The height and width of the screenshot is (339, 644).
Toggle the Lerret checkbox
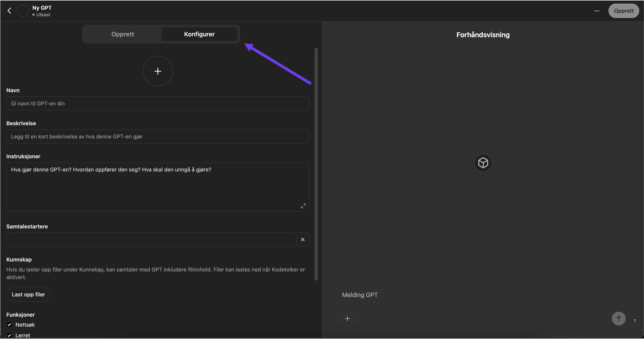click(x=9, y=335)
